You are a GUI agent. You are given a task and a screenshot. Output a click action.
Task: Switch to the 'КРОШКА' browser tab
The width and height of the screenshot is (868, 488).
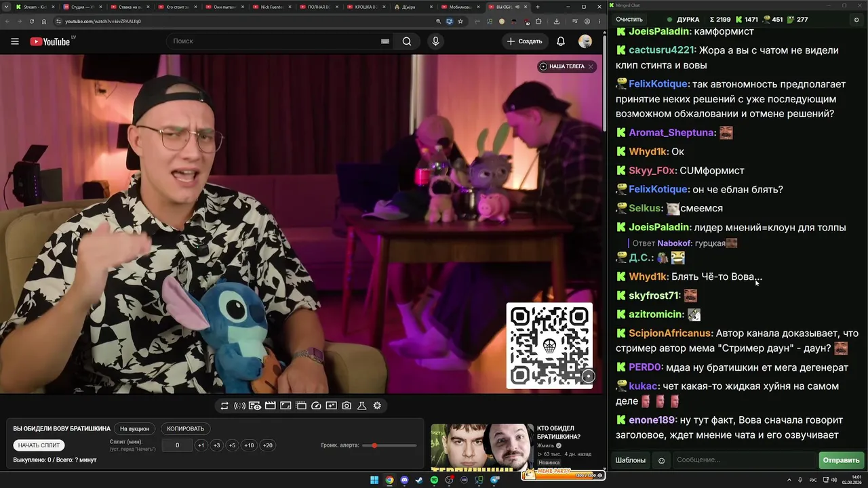368,7
